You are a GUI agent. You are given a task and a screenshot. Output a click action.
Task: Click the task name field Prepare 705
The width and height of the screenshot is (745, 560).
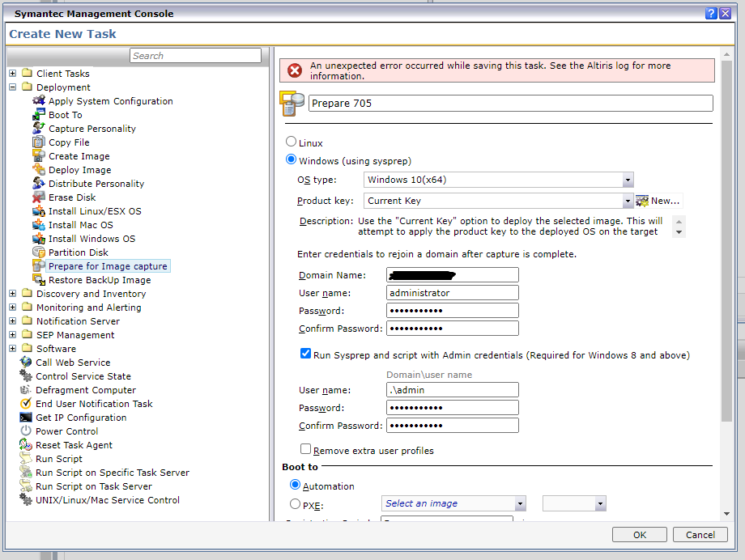coord(510,103)
